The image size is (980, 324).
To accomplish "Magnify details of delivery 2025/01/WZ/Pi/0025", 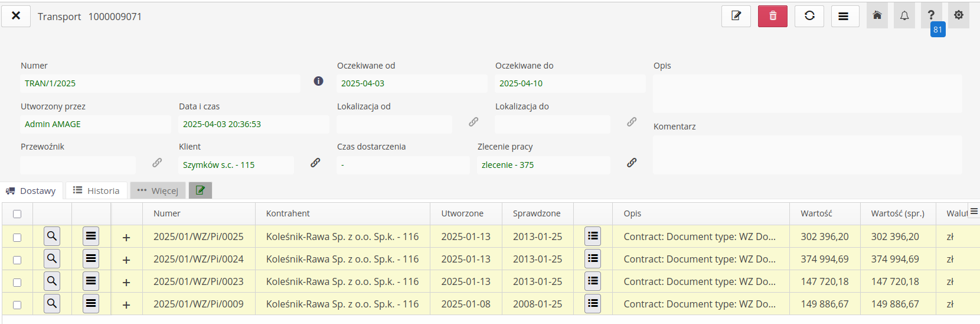I will pyautogui.click(x=52, y=236).
